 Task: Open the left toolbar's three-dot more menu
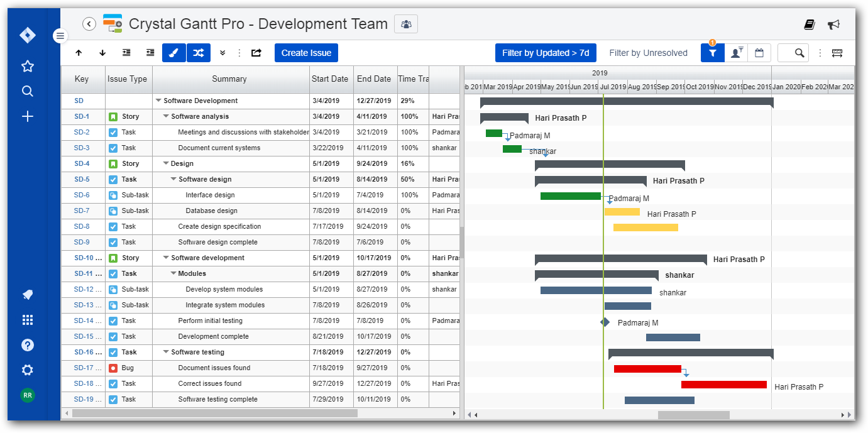239,53
